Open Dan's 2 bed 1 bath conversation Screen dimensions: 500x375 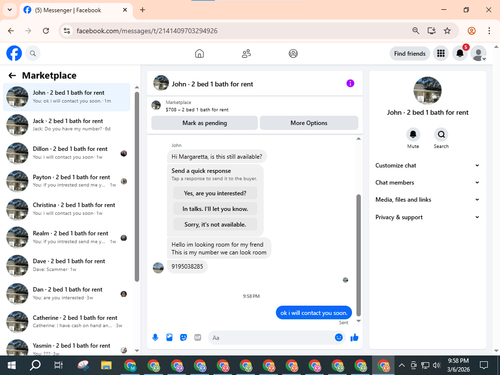67,294
